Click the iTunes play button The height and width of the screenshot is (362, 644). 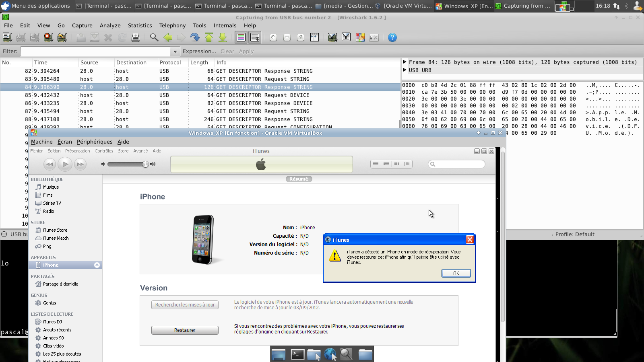click(x=65, y=164)
